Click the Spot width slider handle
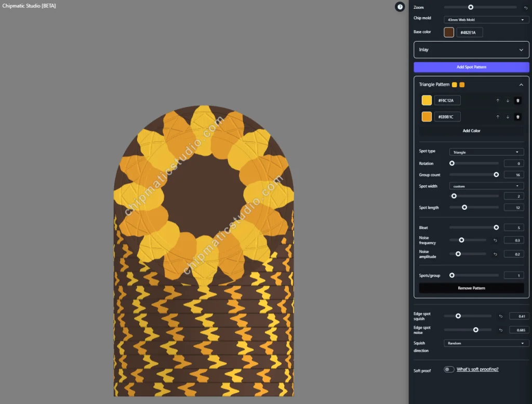The width and height of the screenshot is (532, 404). pos(454,196)
